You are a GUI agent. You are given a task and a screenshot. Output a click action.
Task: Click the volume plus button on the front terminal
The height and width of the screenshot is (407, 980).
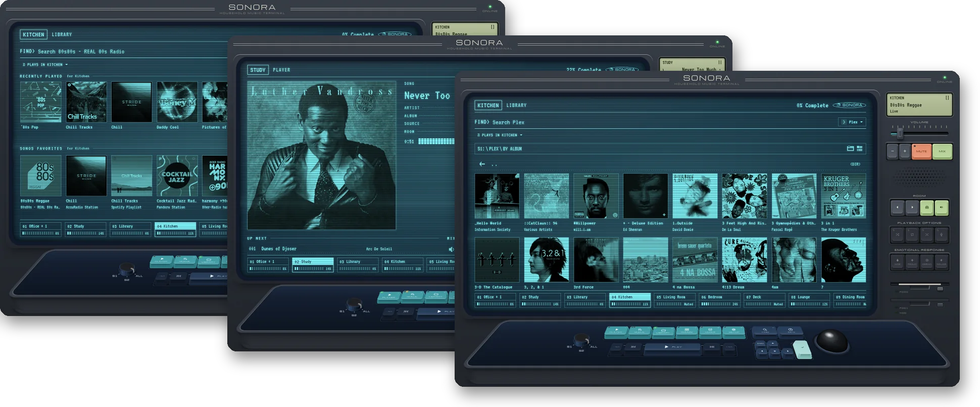(905, 151)
